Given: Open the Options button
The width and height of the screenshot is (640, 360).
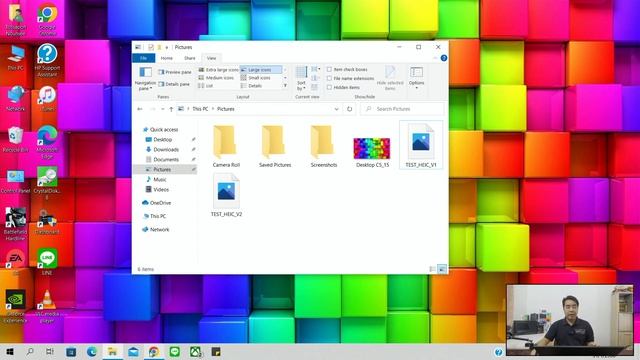Looking at the screenshot, I should [x=416, y=78].
